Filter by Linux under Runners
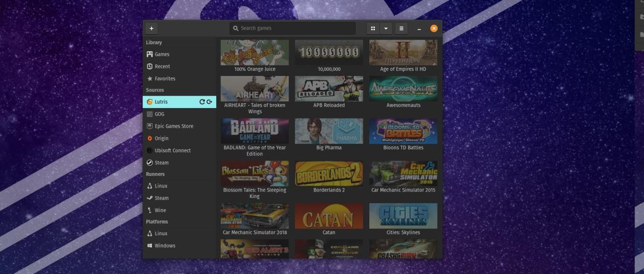 (180, 186)
